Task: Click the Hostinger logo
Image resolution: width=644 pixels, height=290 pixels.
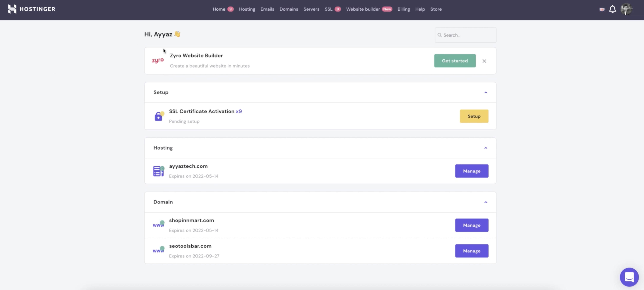Action: pos(31,9)
